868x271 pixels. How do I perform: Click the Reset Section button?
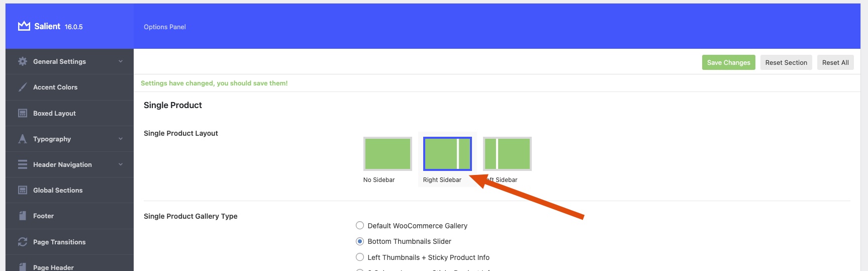coord(786,62)
